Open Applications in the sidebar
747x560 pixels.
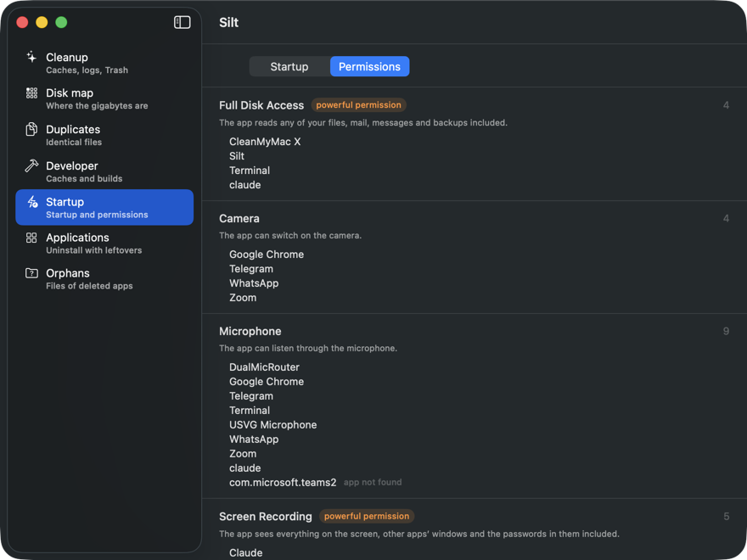(104, 244)
